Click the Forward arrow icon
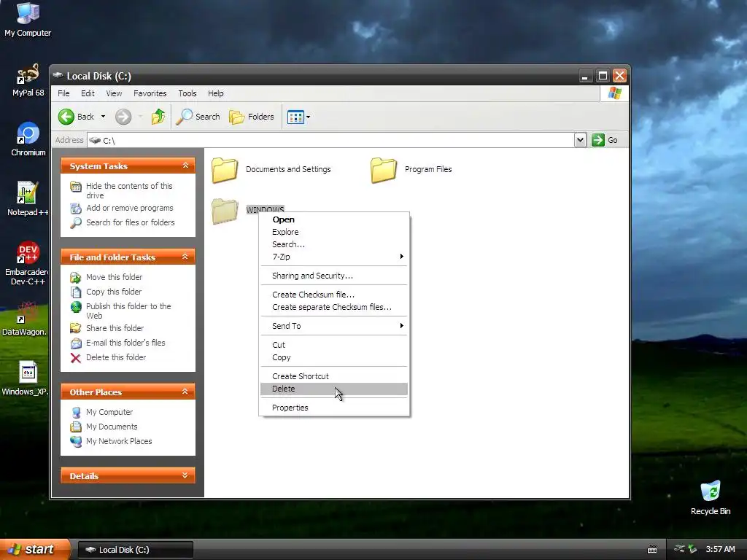Screen dimensions: 747x560 123,117
